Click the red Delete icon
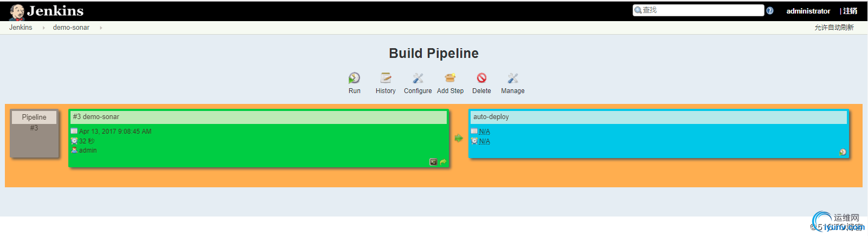The image size is (868, 236). tap(481, 78)
